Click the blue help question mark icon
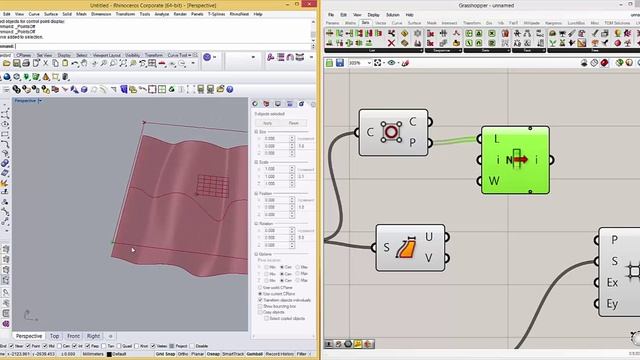 click(230, 89)
